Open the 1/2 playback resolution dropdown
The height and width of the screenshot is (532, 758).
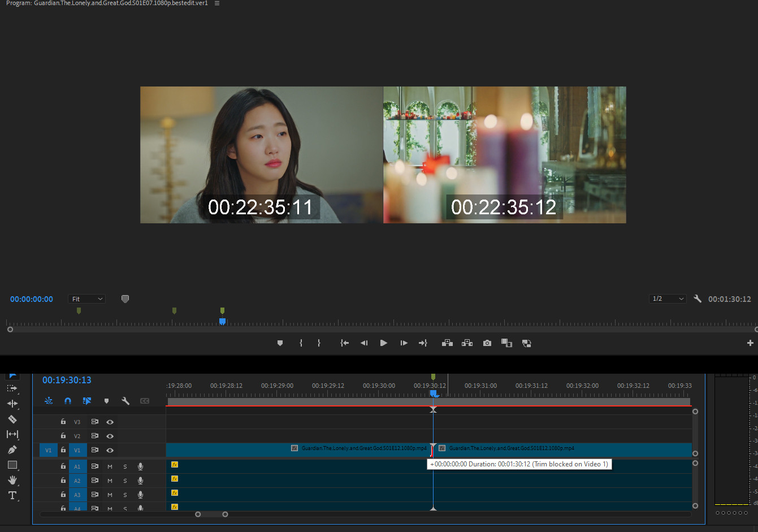coord(668,299)
